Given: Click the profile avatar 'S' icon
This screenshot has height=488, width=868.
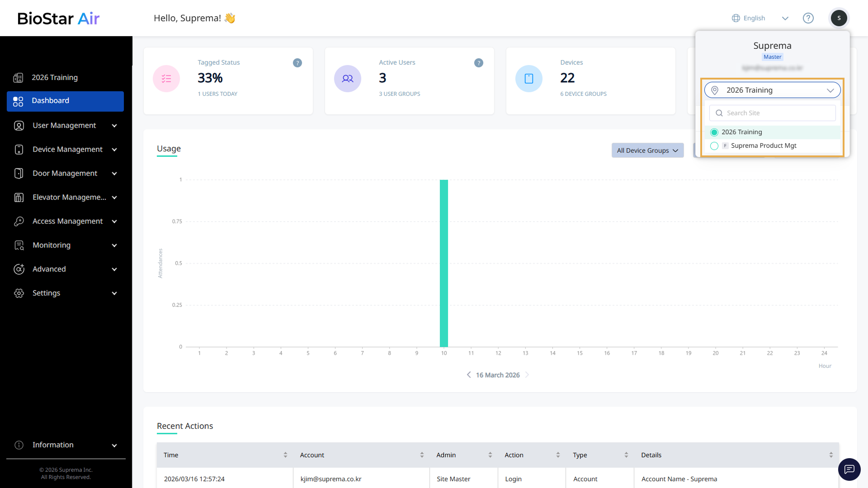Looking at the screenshot, I should click(839, 18).
